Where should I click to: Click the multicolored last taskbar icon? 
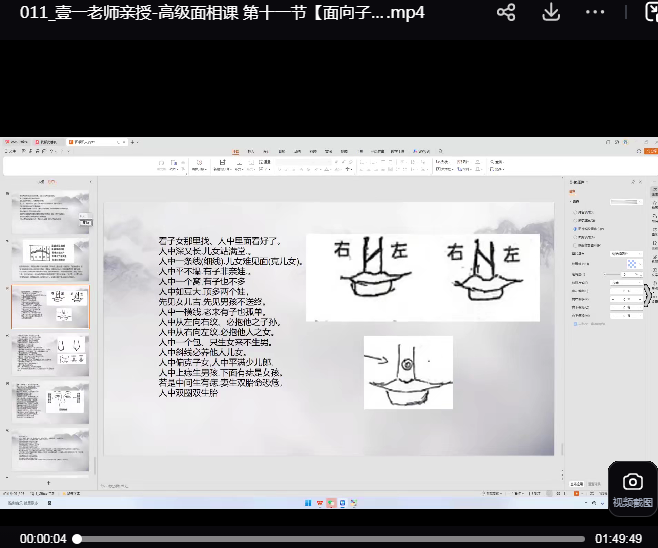(354, 503)
